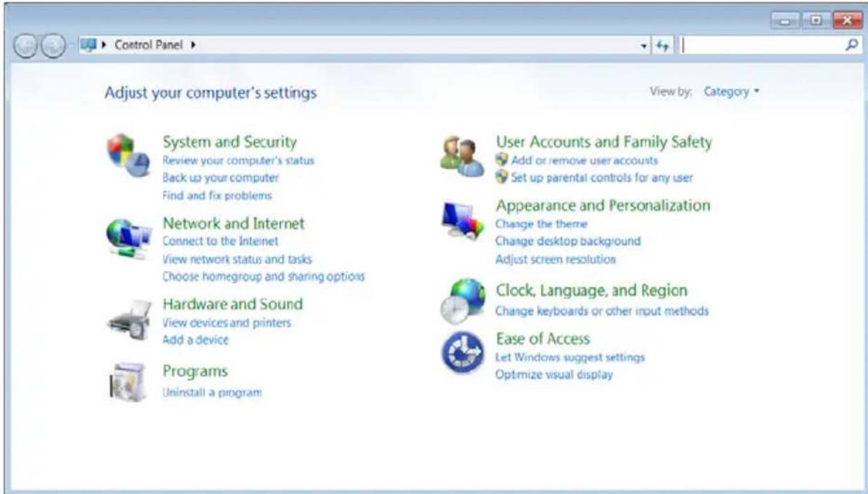Open the Hardware and Sound printer icon
Image resolution: width=868 pixels, height=494 pixels.
tap(128, 319)
